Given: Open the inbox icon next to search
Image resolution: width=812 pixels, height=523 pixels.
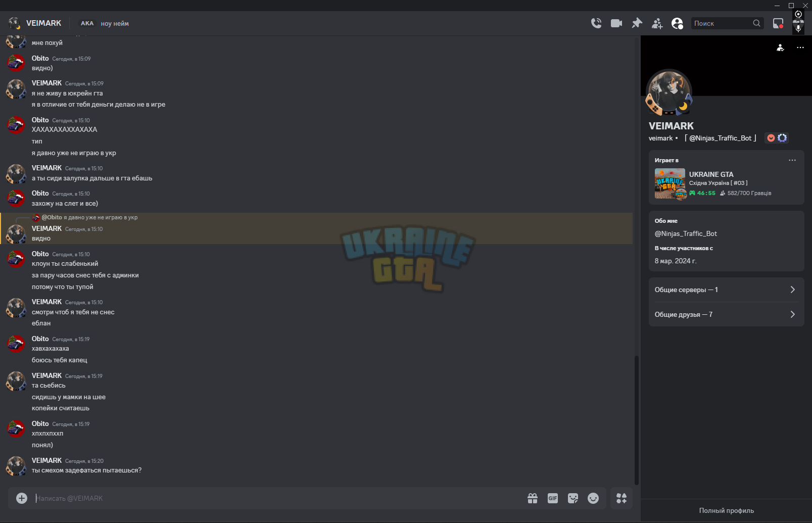Looking at the screenshot, I should pos(778,23).
